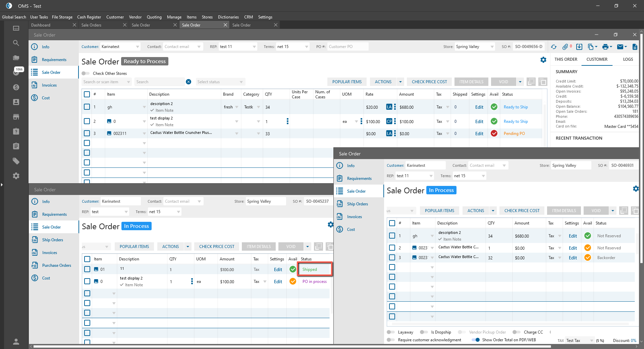The height and width of the screenshot is (349, 644).
Task: Click the Purchase Orders sidebar item
Action: [x=57, y=265]
